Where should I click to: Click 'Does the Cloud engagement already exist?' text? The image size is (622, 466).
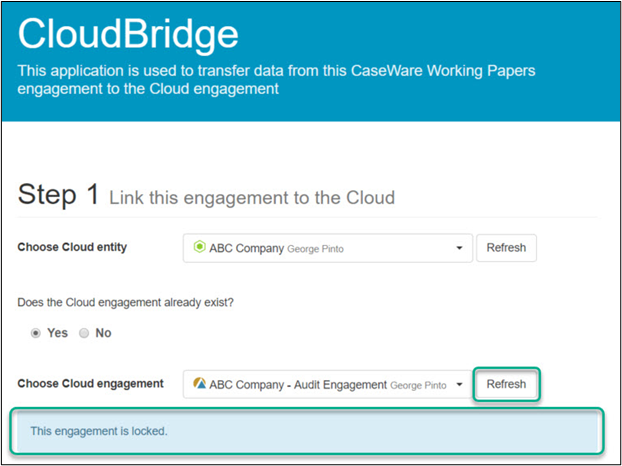126,303
